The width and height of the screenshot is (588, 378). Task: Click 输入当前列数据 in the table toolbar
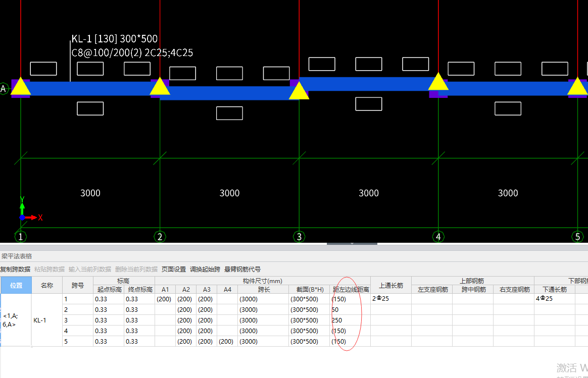(x=89, y=269)
